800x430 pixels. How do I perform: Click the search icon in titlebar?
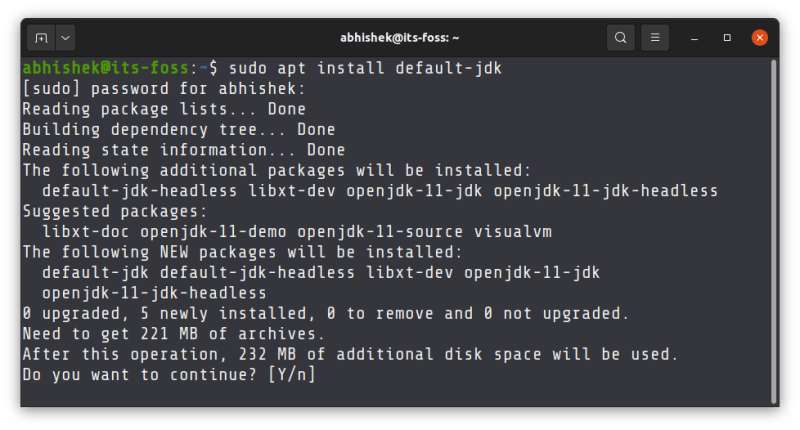pos(621,38)
